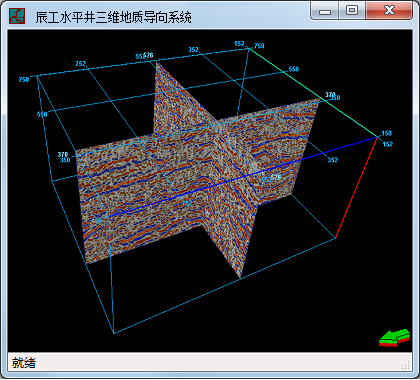Open the application icon system menu
Viewport: 420px width, 380px height.
coord(17,16)
